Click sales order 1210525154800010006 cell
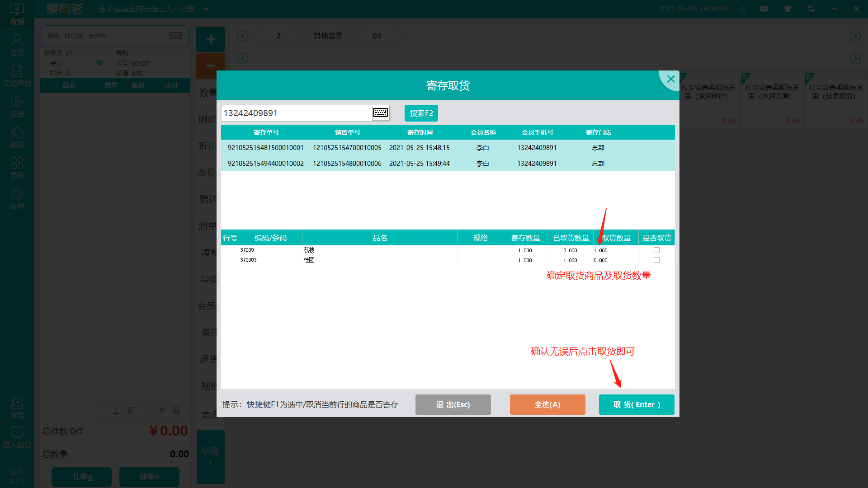This screenshot has height=488, width=868. click(x=347, y=164)
